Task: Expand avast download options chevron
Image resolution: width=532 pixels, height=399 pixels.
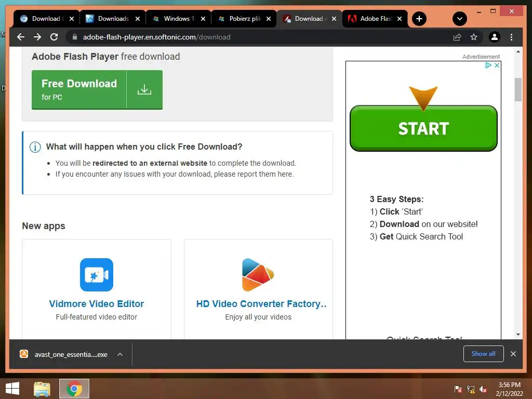Action: (x=120, y=354)
